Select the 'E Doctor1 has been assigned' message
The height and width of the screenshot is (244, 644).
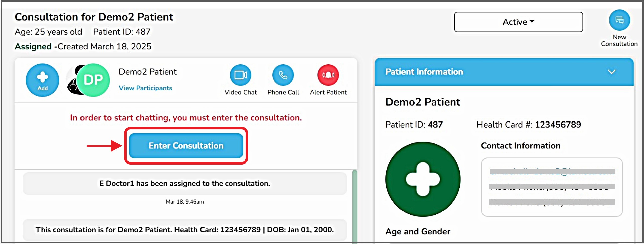tap(185, 183)
